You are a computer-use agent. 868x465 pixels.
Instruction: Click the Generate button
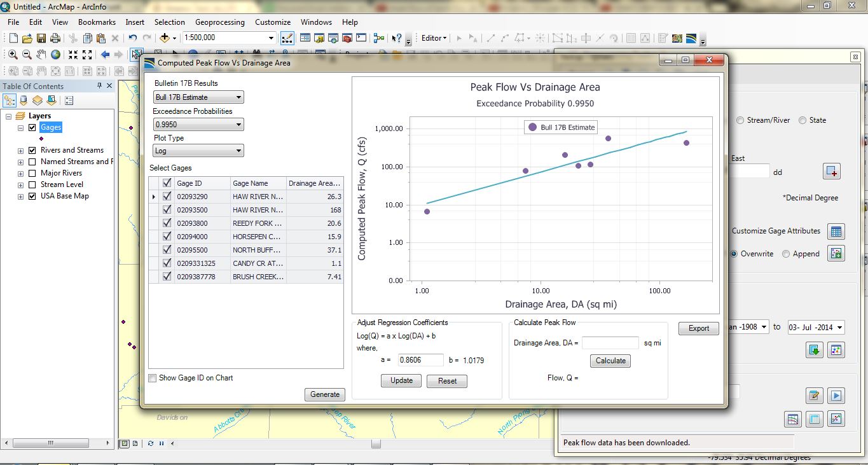[324, 394]
